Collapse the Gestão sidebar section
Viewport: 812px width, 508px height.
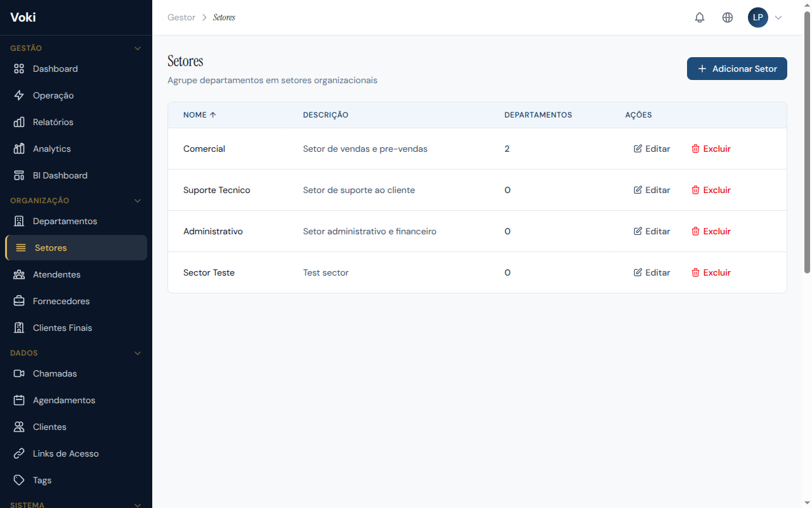pos(138,48)
